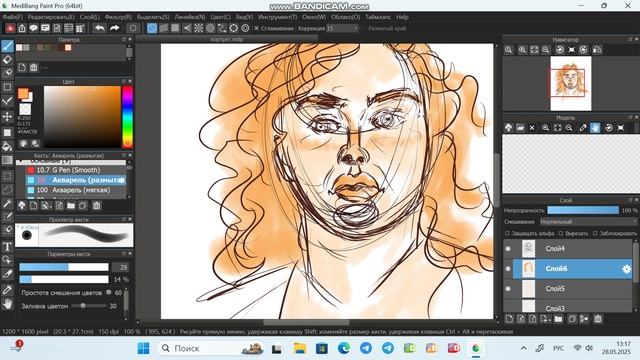
Task: Click Navigator fit-to-window icon
Action: (534, 50)
